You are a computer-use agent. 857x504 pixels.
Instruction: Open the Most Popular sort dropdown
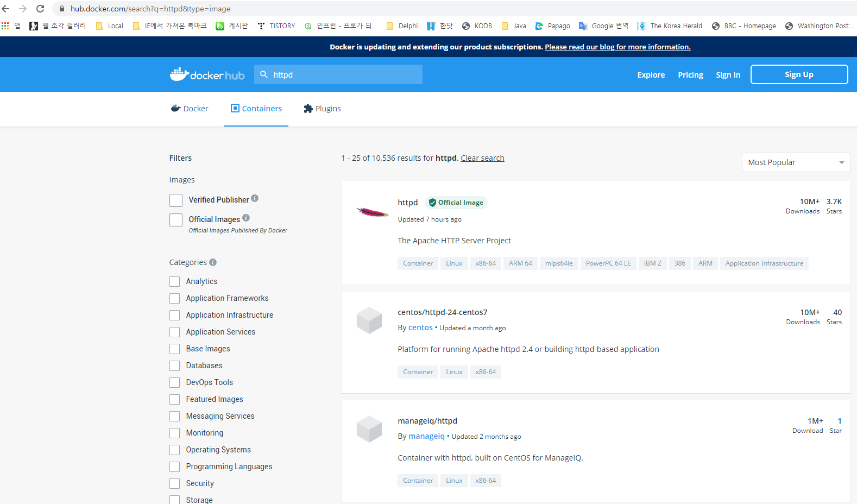tap(796, 162)
